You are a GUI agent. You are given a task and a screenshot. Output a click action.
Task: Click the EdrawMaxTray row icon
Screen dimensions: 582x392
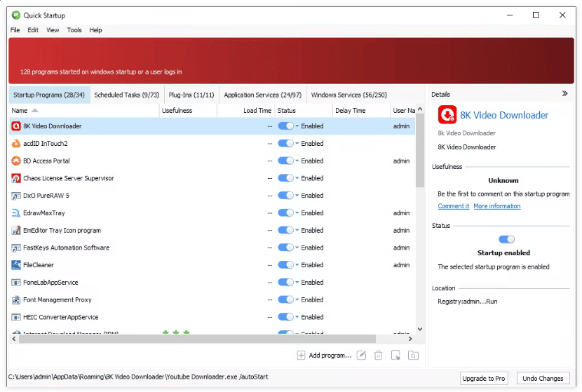point(16,213)
